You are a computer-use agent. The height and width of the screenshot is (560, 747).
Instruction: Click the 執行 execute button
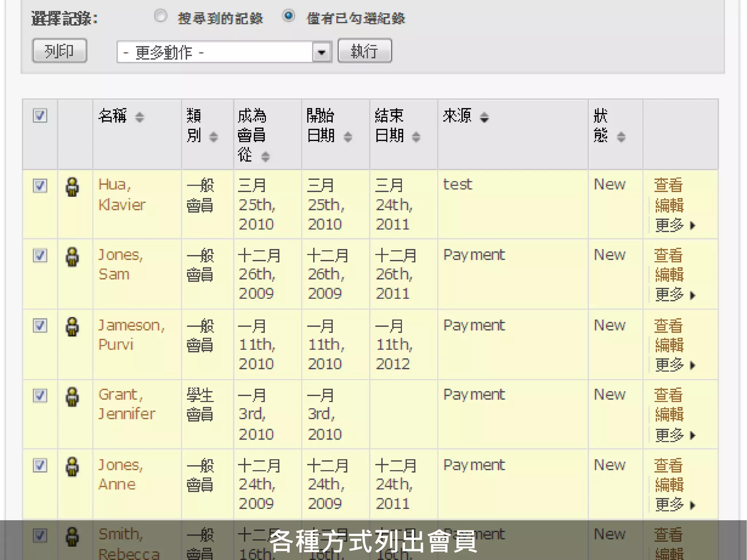pyautogui.click(x=365, y=51)
